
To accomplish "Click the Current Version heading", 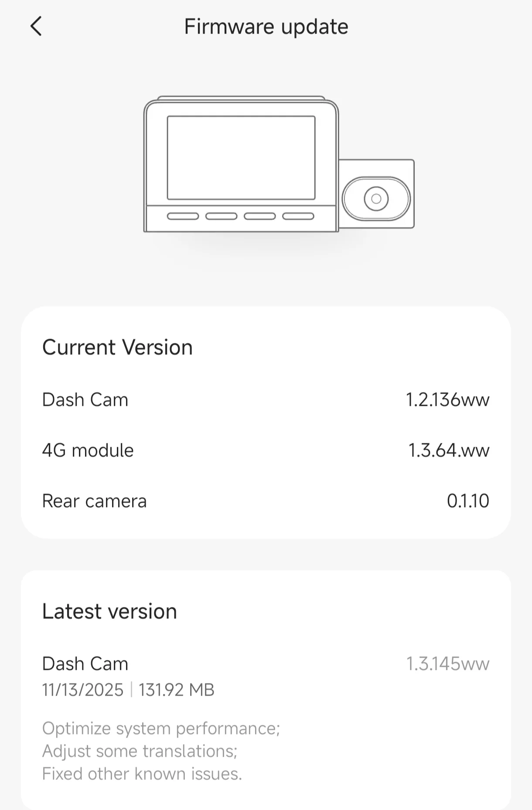I will [x=117, y=347].
